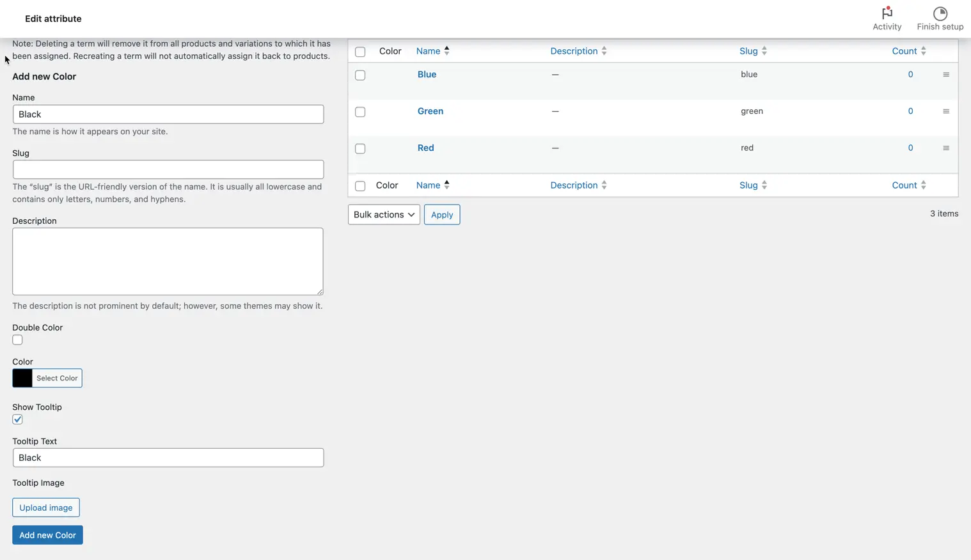The image size is (971, 560).
Task: Grab the drag handle on Blue row
Action: tap(945, 75)
